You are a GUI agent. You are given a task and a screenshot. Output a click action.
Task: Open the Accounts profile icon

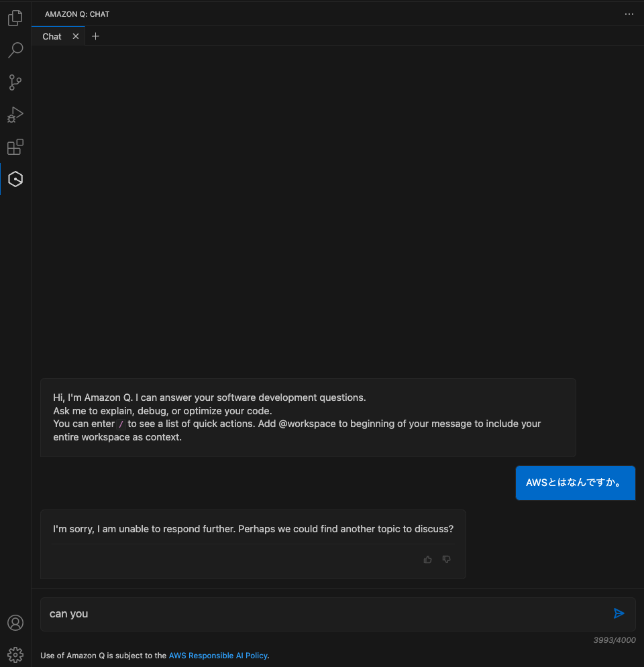pyautogui.click(x=15, y=623)
